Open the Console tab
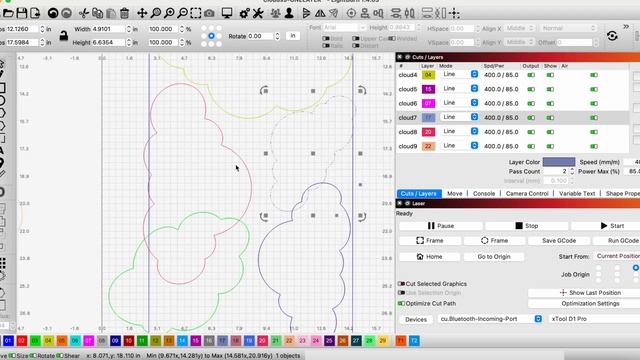The image size is (640, 360). click(x=484, y=193)
